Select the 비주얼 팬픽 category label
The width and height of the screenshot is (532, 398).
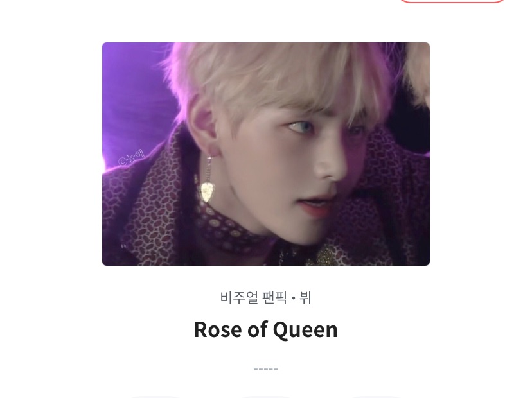coord(253,298)
